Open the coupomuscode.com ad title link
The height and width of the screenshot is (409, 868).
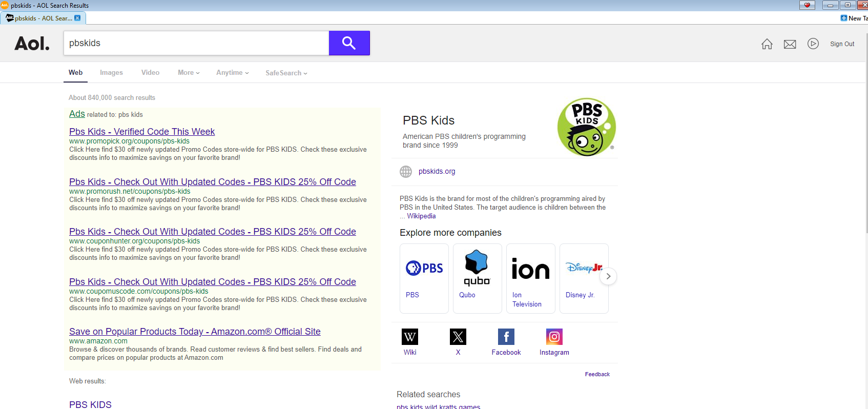pos(213,282)
